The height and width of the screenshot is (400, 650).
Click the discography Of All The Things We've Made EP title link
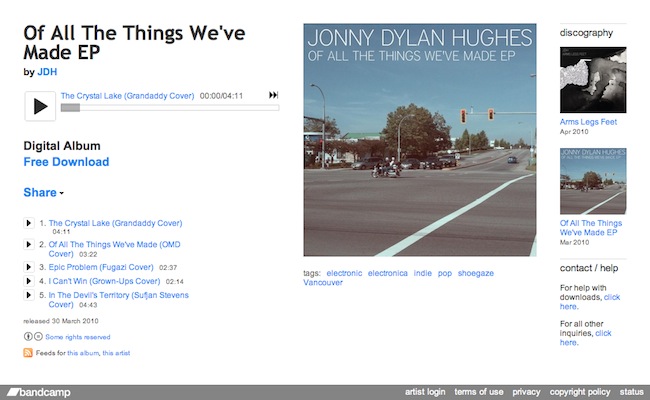click(x=591, y=228)
